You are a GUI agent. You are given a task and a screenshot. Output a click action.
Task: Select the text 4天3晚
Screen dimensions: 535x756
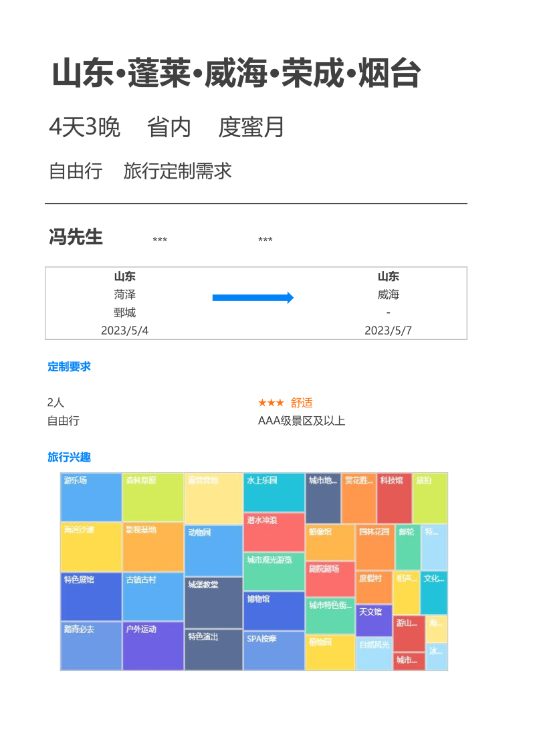[85, 127]
